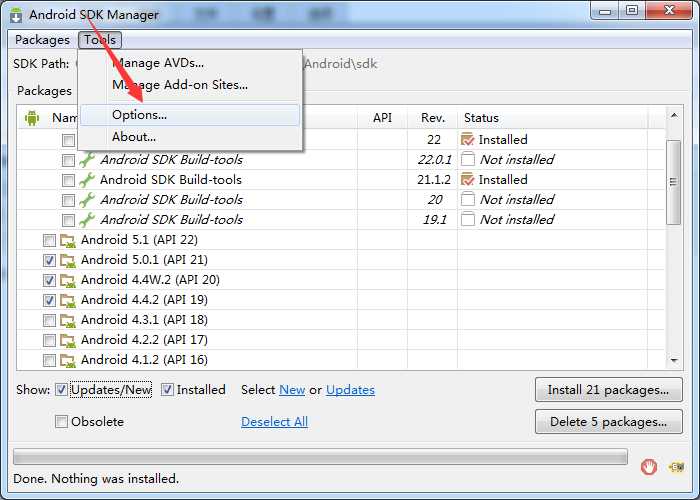Click wrench icon of Build-tools 20 row
Screen dimensions: 700x500
tap(87, 200)
